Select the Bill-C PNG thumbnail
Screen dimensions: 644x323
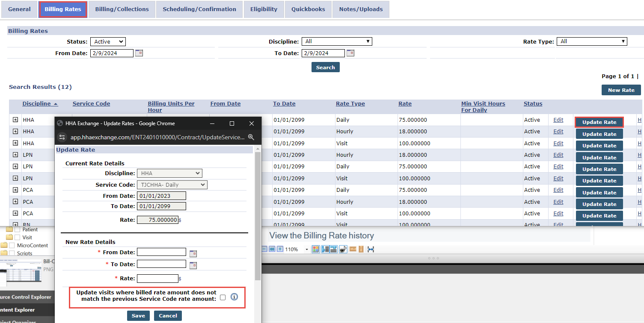(x=21, y=273)
